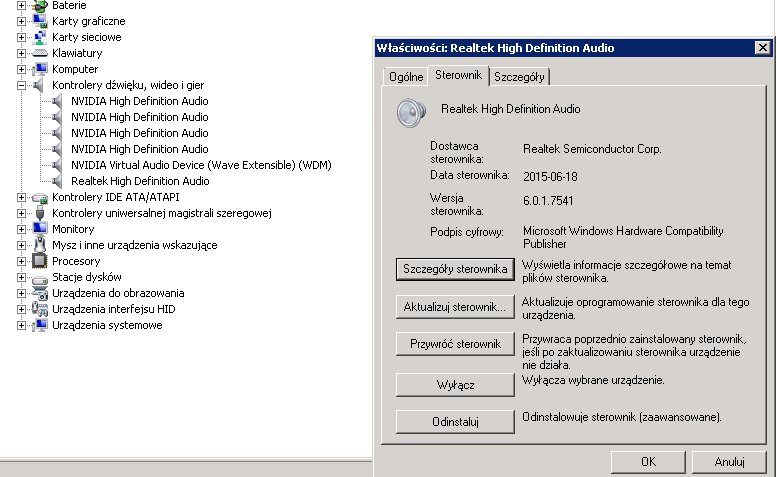Select Urządzenia do obrazowania tree label
The image size is (776, 477).
(x=118, y=293)
